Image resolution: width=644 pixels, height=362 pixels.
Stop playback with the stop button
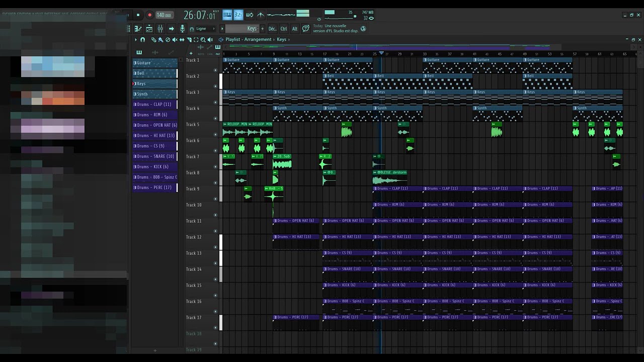138,15
